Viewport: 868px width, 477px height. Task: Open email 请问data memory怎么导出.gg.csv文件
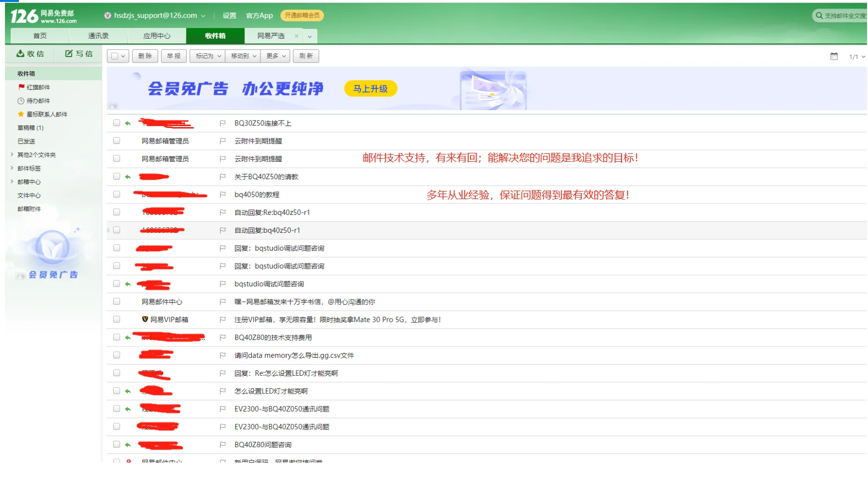click(294, 355)
